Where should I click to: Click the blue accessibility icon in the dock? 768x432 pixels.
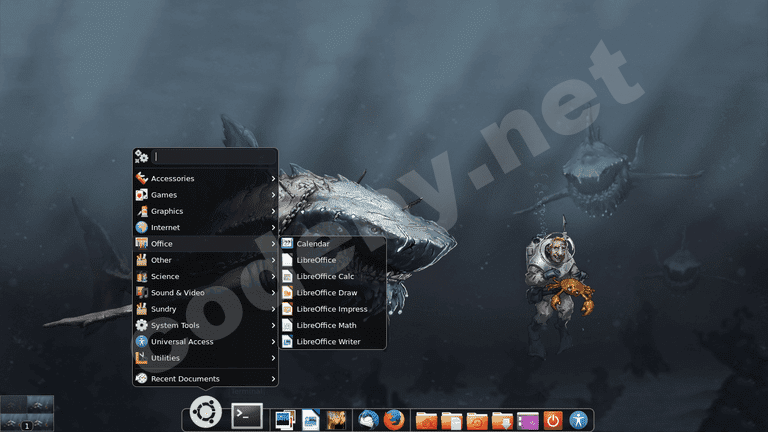578,420
